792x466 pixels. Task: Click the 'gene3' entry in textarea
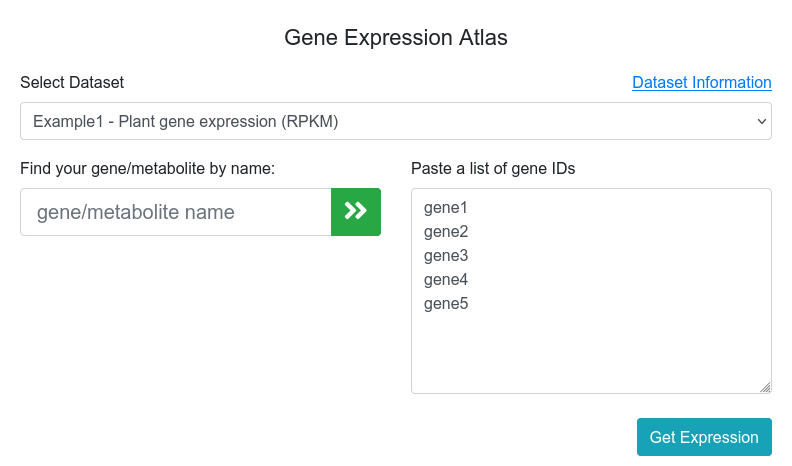pyautogui.click(x=446, y=256)
